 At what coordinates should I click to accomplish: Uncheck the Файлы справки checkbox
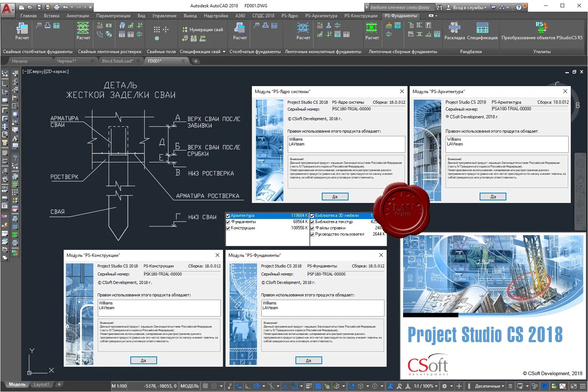point(312,228)
